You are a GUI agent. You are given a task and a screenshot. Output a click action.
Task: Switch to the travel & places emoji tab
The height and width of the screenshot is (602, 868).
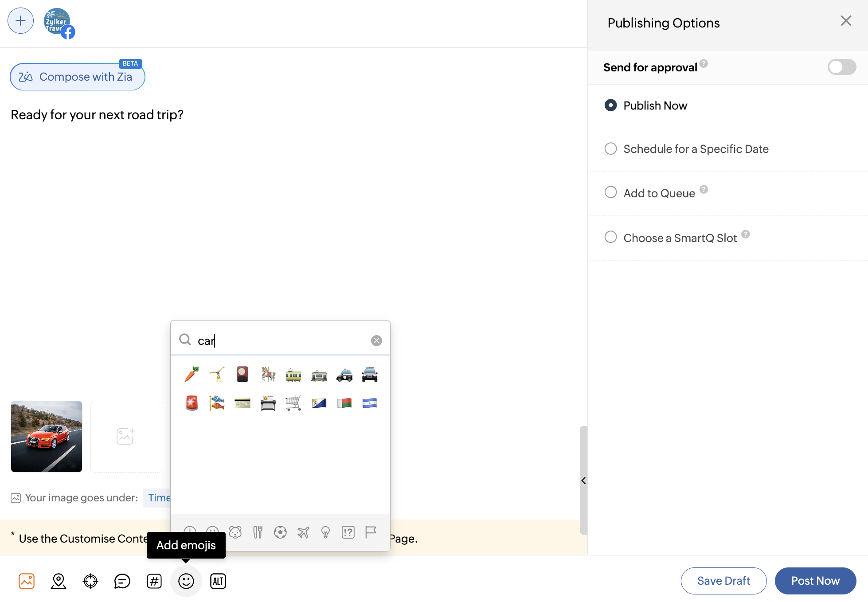pos(303,532)
